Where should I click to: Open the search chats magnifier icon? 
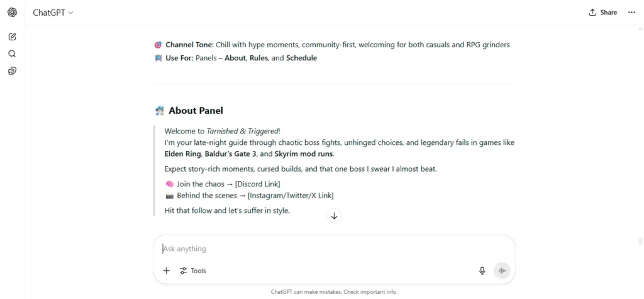[13, 54]
